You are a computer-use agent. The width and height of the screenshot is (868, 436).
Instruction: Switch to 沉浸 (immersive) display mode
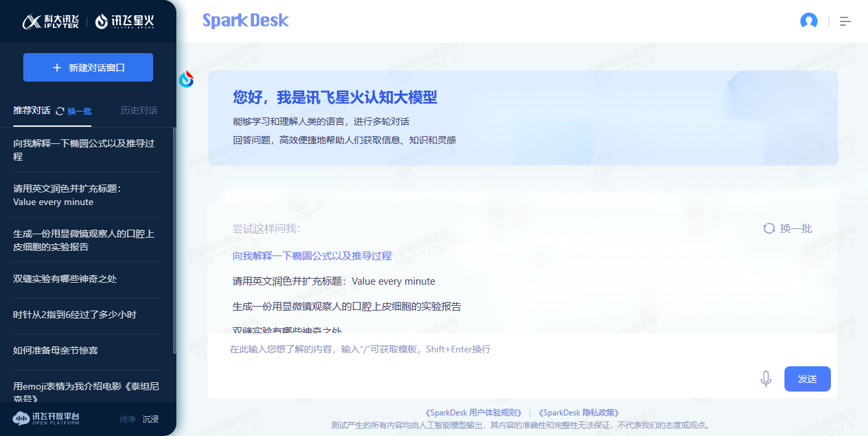(x=150, y=419)
